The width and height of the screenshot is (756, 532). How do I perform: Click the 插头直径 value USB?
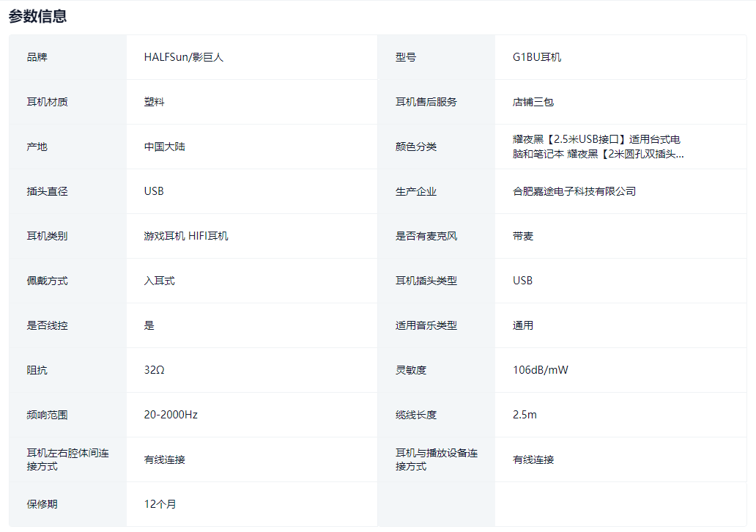coord(154,191)
